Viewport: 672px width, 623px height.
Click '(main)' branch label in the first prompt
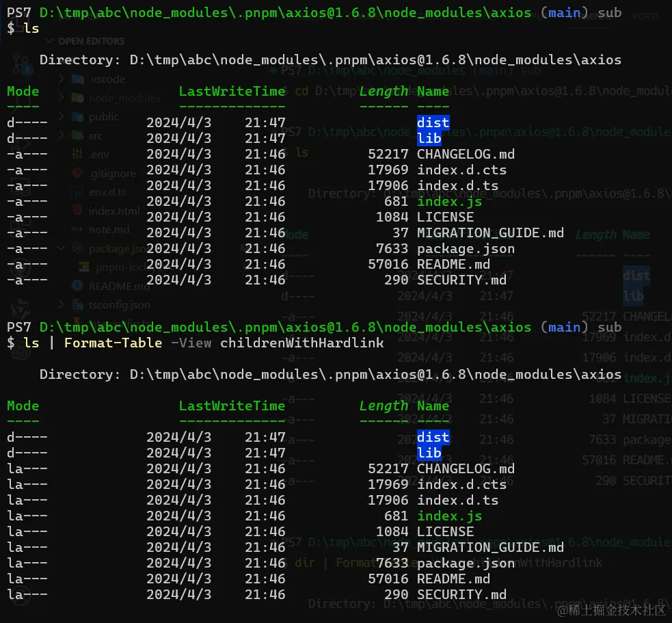(564, 12)
